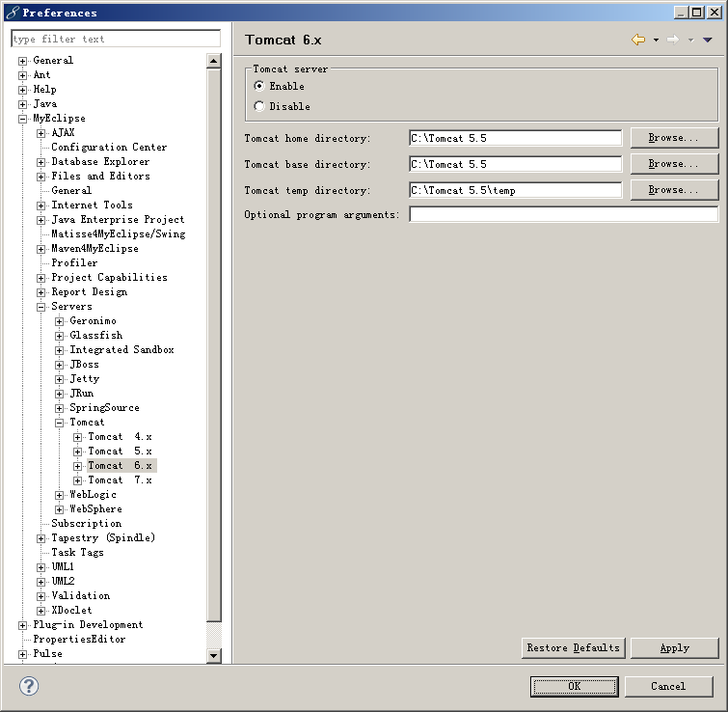Expand the Help tree node
This screenshot has height=712, width=728.
point(22,90)
